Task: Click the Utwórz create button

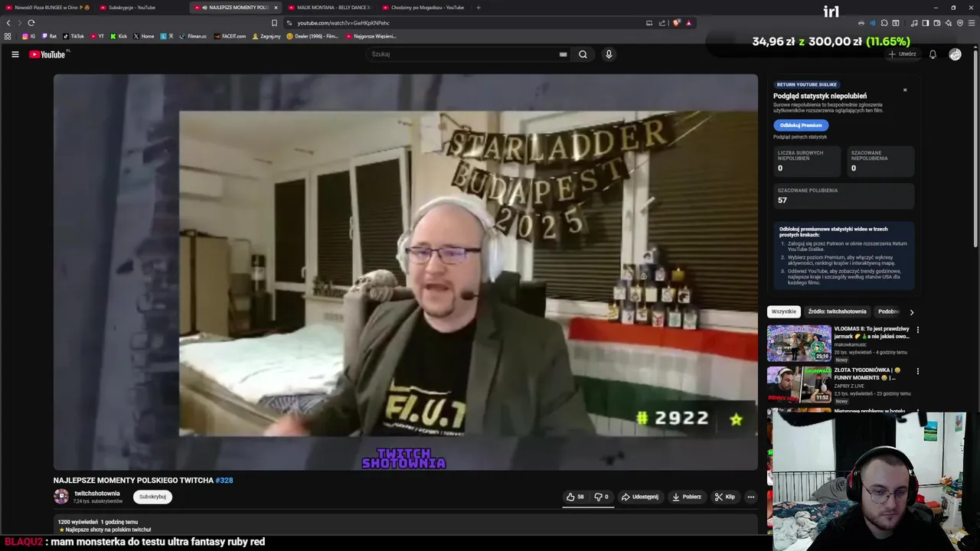Action: (903, 54)
